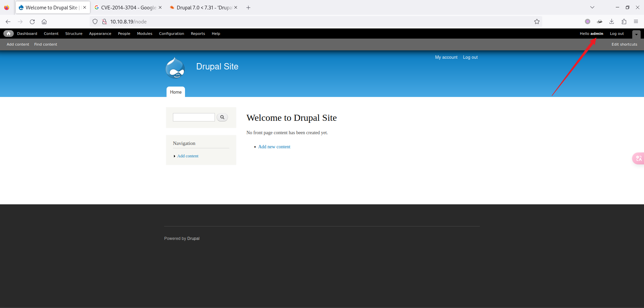This screenshot has width=644, height=308.
Task: Open the Firefox hamburger application menu
Action: 636,21
